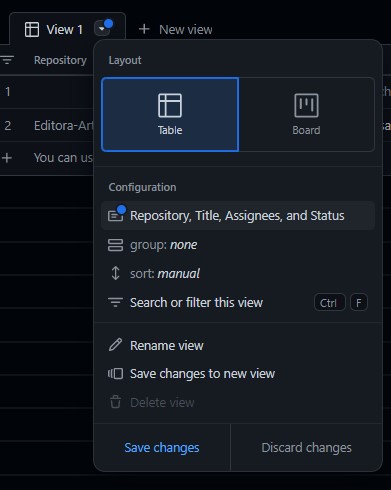This screenshot has width=391, height=490.
Task: Click the Ctrl shortcut key badge
Action: point(329,303)
